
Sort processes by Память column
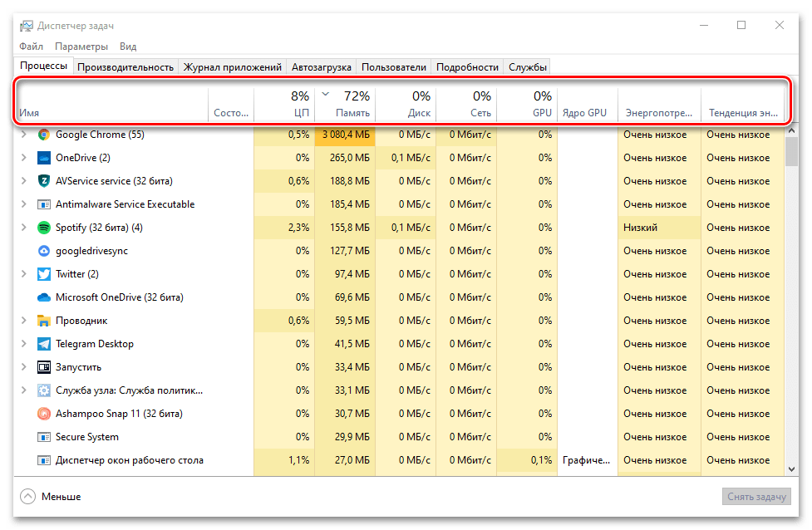[345, 104]
